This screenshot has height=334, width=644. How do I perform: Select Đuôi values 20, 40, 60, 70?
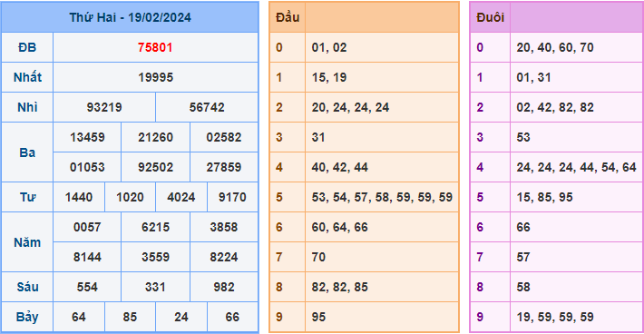click(x=555, y=47)
